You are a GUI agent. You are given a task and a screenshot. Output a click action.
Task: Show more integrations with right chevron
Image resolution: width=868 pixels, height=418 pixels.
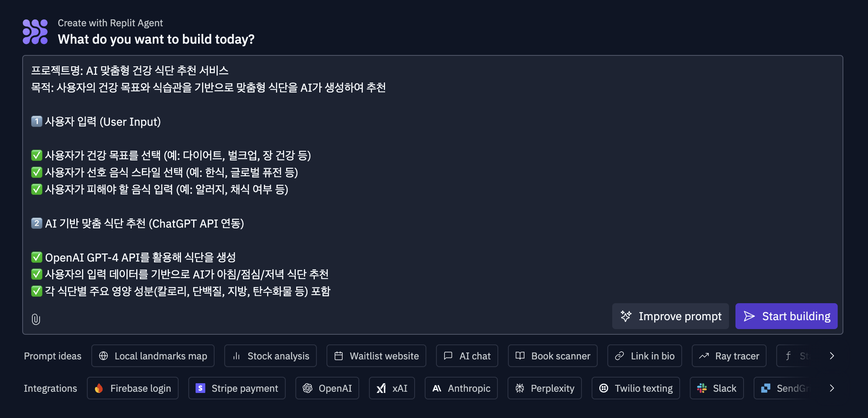pyautogui.click(x=832, y=388)
